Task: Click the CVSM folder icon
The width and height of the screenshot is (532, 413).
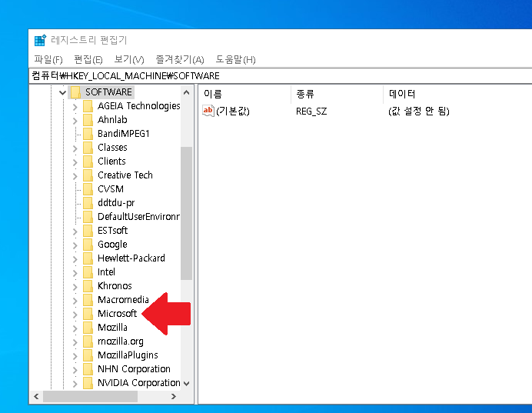Action: (x=88, y=189)
